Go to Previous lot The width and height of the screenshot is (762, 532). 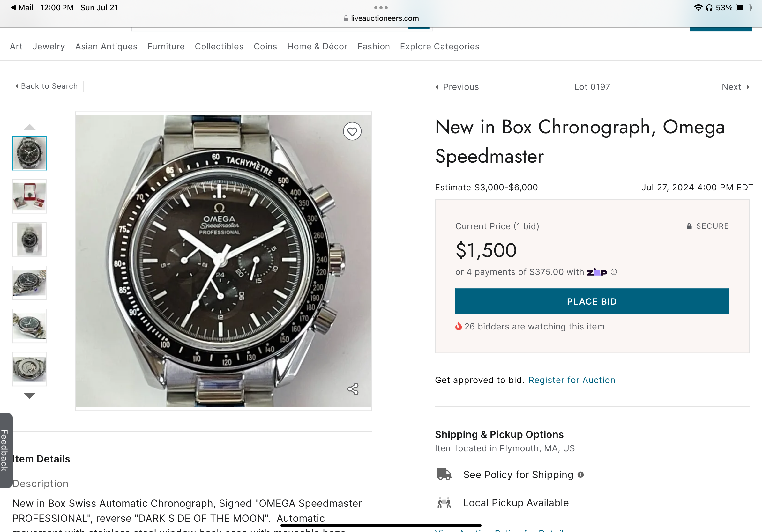(x=457, y=87)
